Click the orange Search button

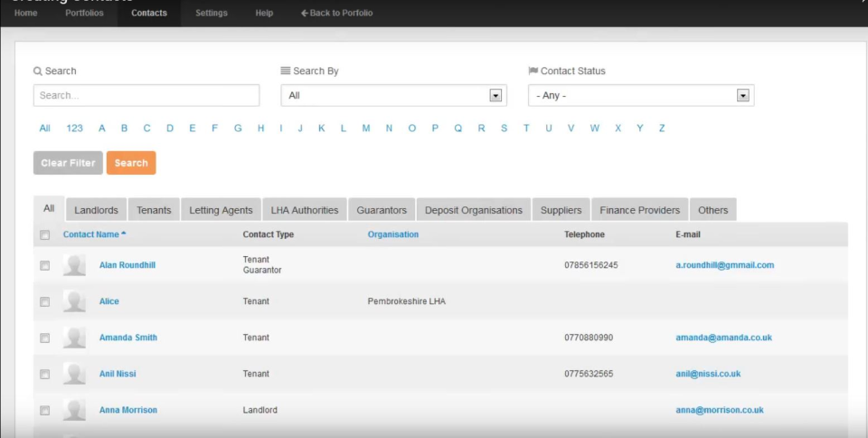tap(131, 163)
